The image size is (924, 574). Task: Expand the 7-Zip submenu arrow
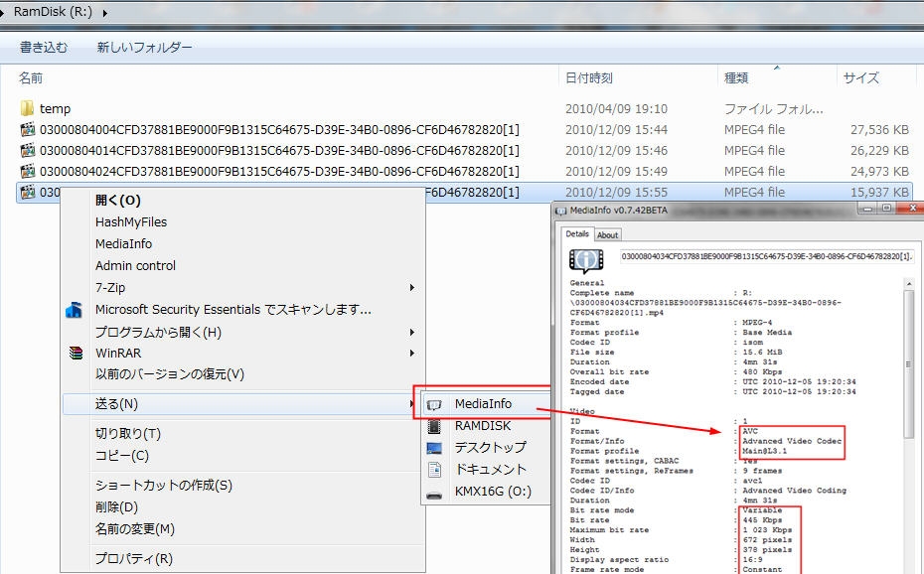coord(412,288)
